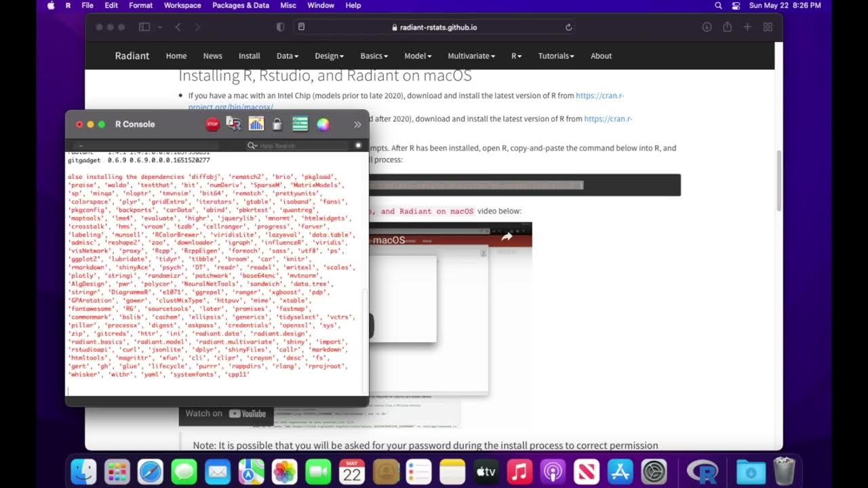Open the About page link

(601, 56)
